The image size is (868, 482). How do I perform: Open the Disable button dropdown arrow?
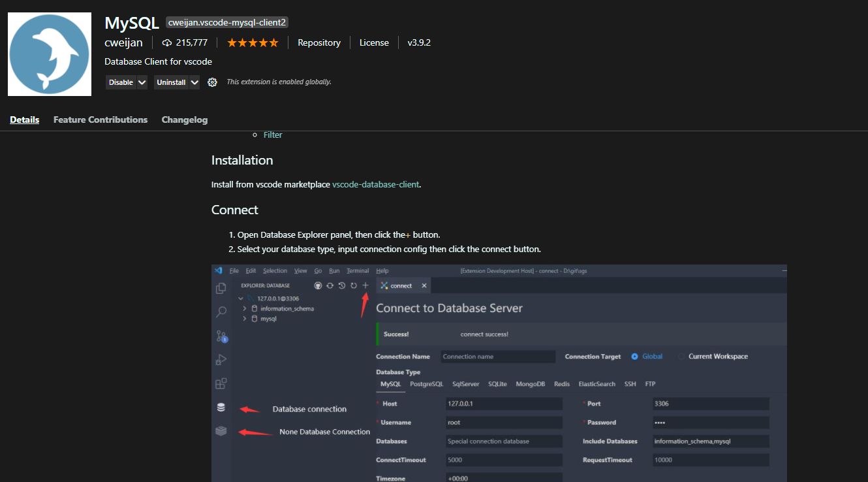pos(142,82)
